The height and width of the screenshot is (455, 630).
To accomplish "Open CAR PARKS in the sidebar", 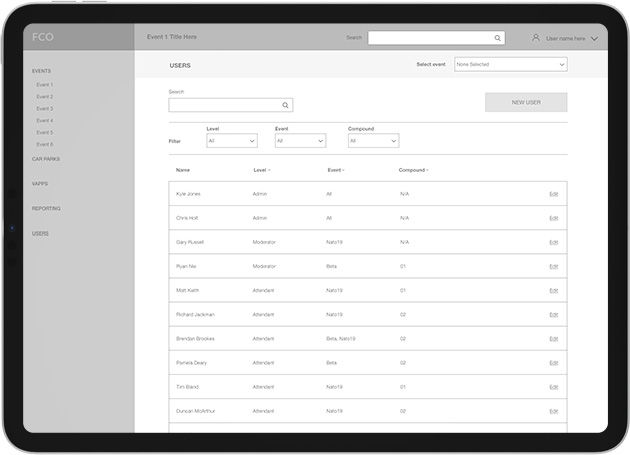I will click(x=46, y=159).
